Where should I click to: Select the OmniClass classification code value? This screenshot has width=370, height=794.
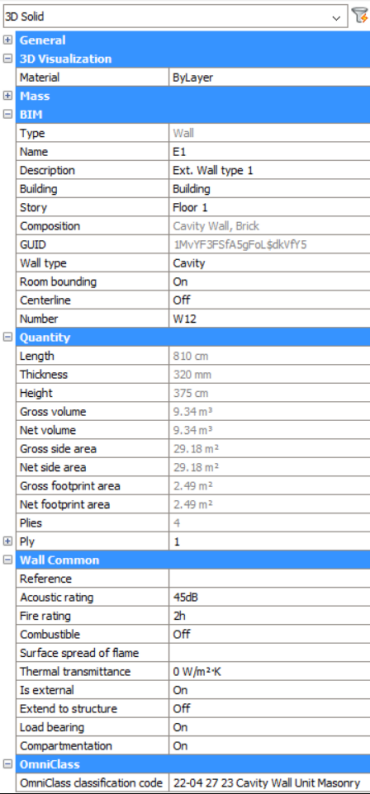(269, 783)
